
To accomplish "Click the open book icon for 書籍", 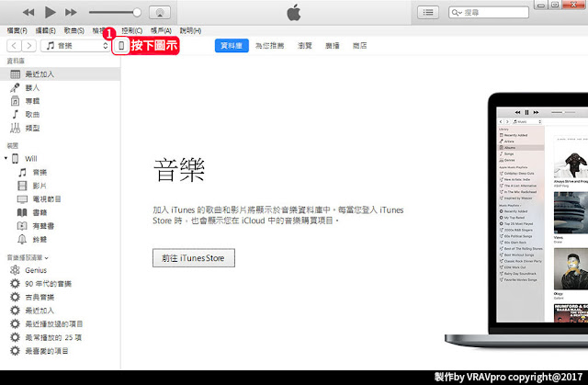I will (22, 212).
